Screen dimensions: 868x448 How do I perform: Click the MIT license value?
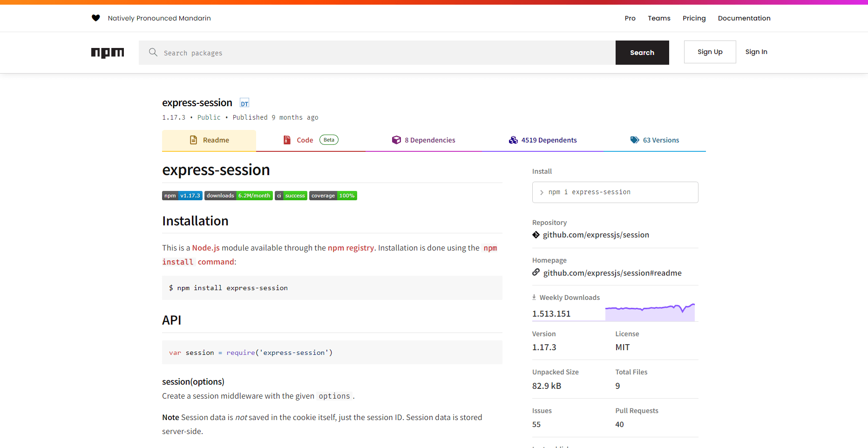623,347
